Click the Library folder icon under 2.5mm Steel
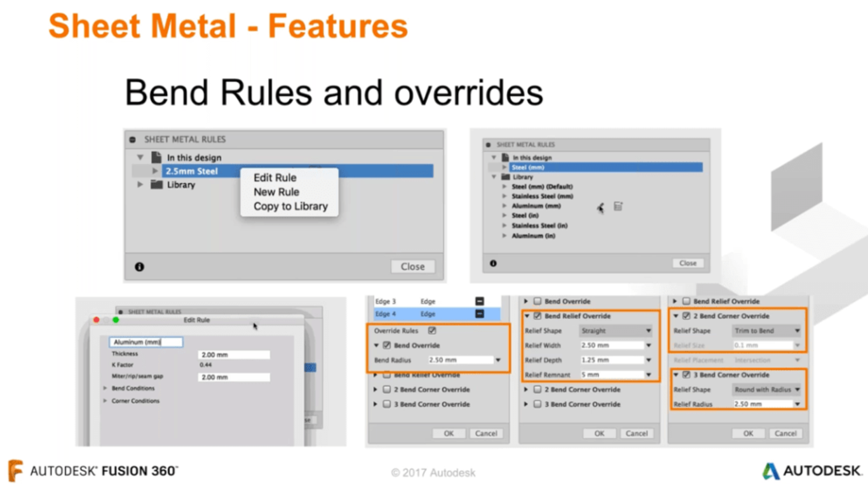 point(156,185)
